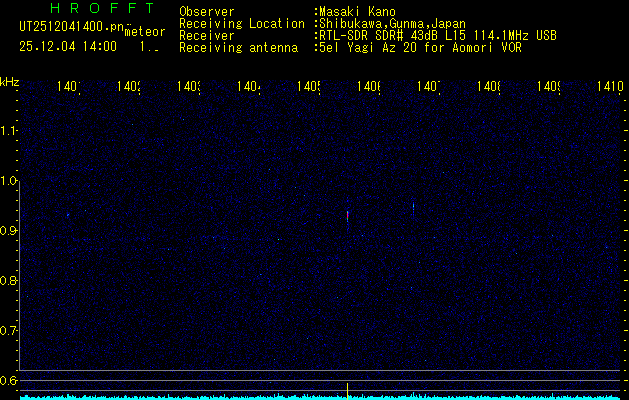The image size is (629, 400).
Task: Click the 1401 time axis label
Action: click(x=69, y=86)
